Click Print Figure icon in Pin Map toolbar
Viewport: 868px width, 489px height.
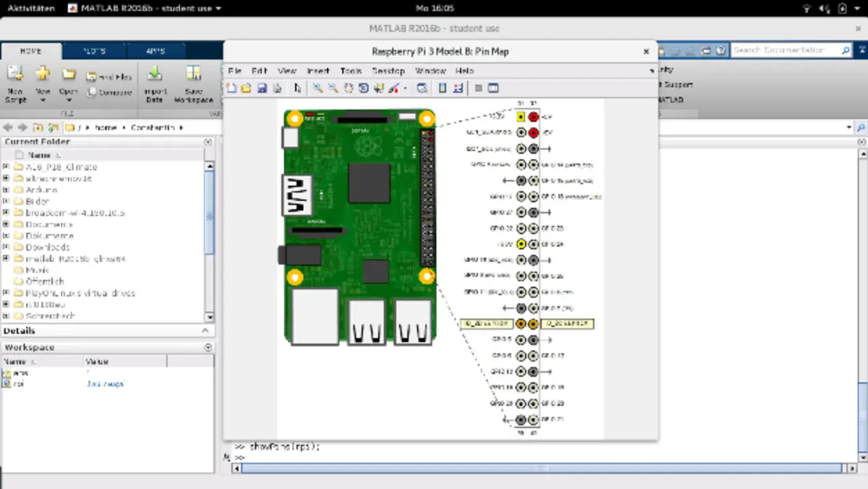(x=277, y=88)
